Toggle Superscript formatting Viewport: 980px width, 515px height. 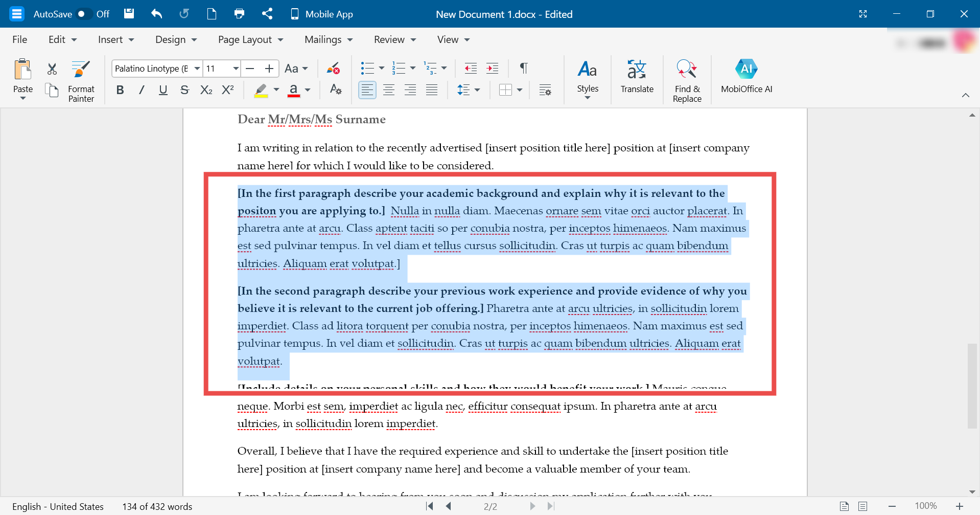(228, 90)
